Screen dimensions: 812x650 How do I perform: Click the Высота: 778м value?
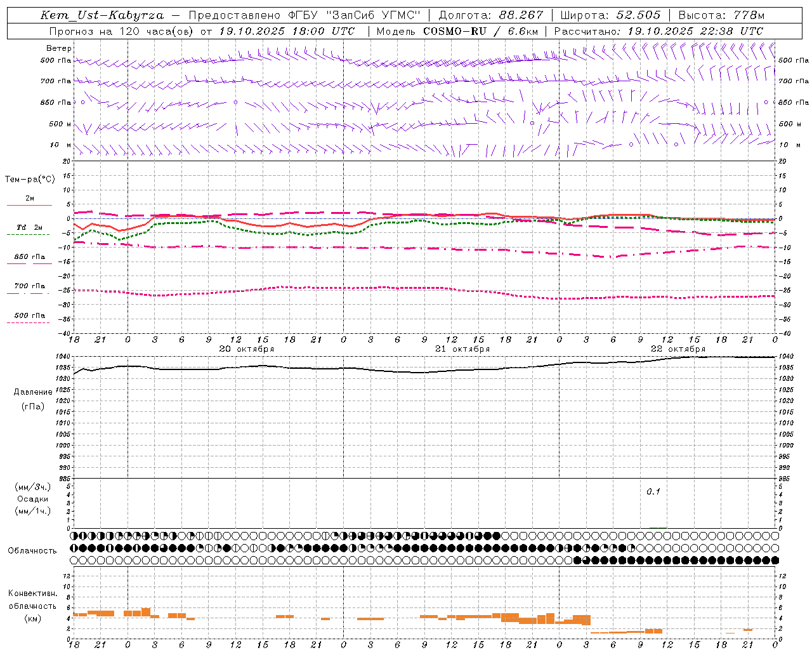point(721,15)
